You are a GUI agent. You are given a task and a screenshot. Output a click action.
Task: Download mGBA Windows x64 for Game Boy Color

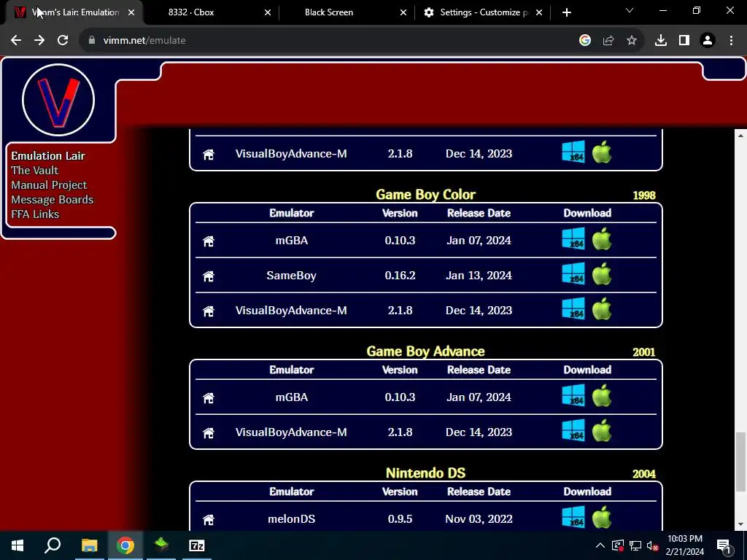(x=573, y=238)
